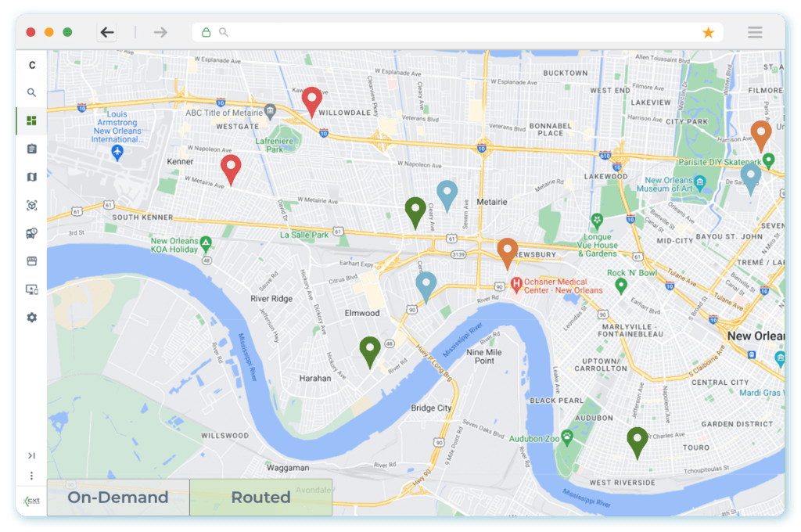Viewport: 801px width, 532px height.
Task: Expand the sidebar with the arrow icon
Action: click(31, 455)
